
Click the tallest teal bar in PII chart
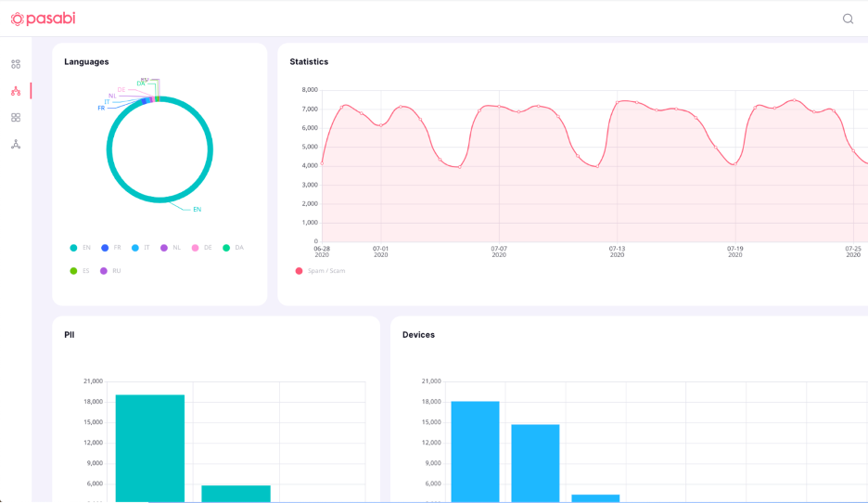click(x=150, y=448)
